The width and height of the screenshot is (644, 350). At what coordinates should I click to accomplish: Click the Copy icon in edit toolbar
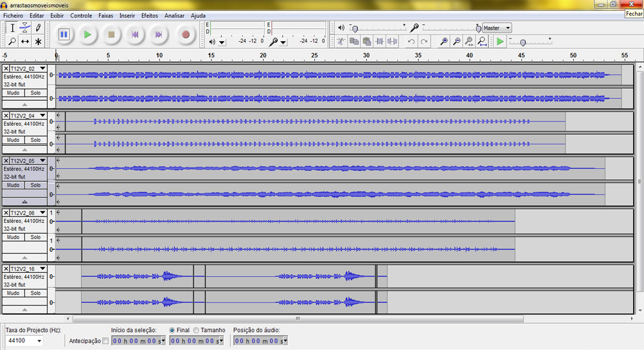pos(353,42)
